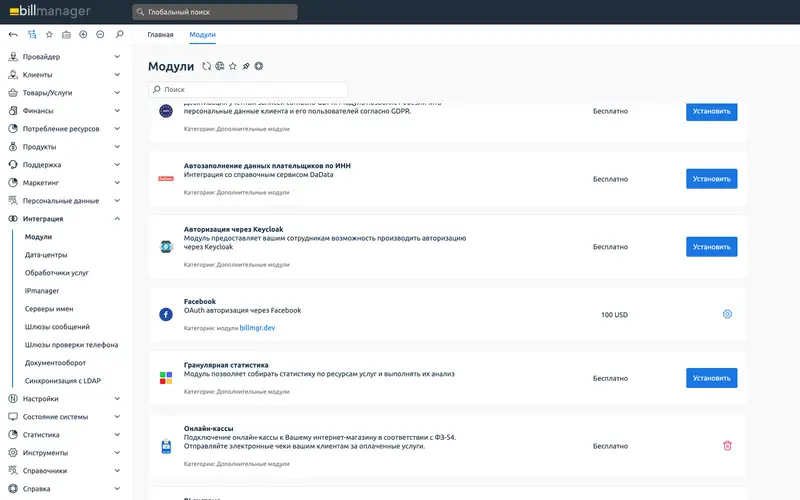
Task: Switch to the Главная tab
Action: pos(160,35)
